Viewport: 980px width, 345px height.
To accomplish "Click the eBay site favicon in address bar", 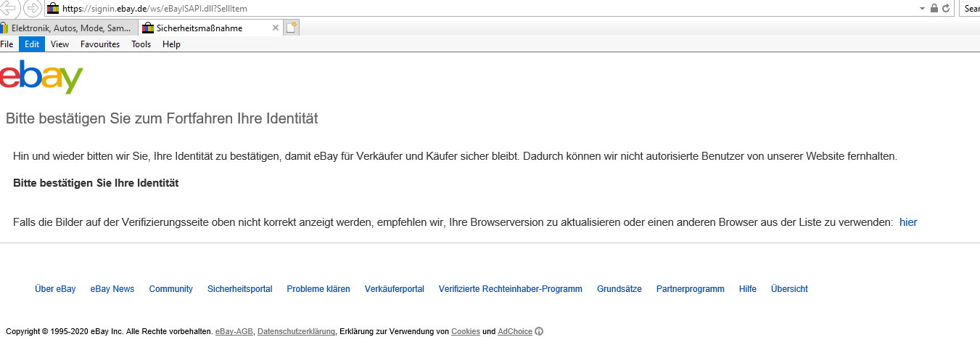I will 53,9.
